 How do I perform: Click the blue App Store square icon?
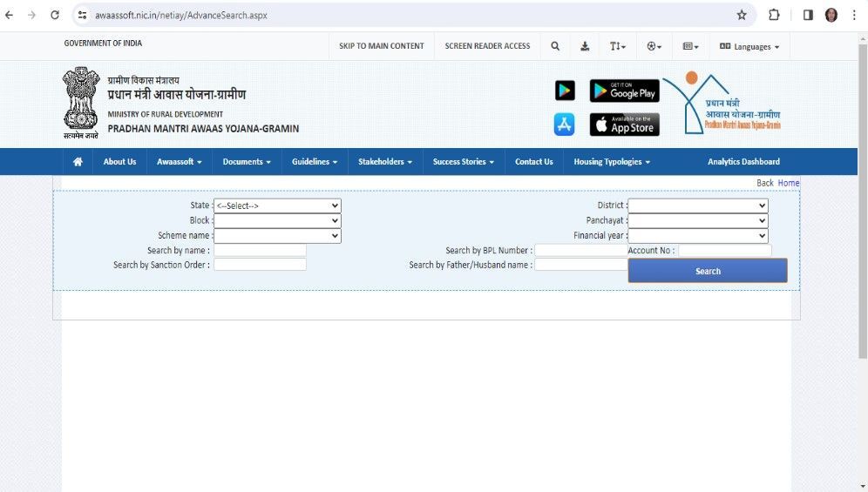[x=565, y=125]
